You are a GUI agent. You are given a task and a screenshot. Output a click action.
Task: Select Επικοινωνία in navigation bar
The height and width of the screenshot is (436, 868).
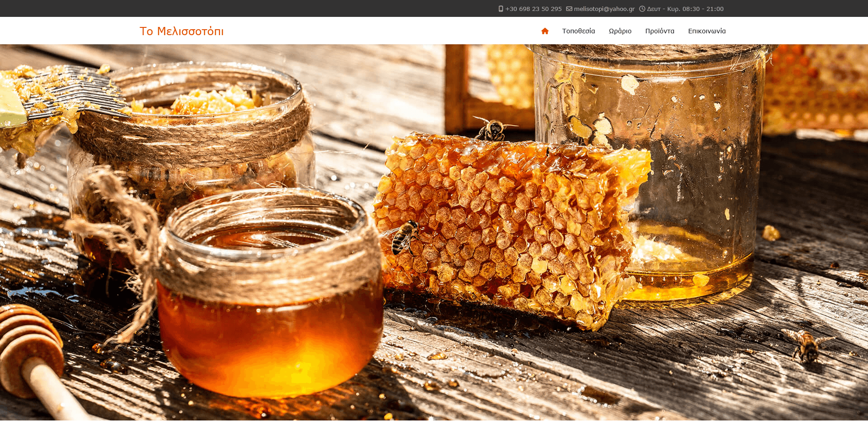click(707, 31)
